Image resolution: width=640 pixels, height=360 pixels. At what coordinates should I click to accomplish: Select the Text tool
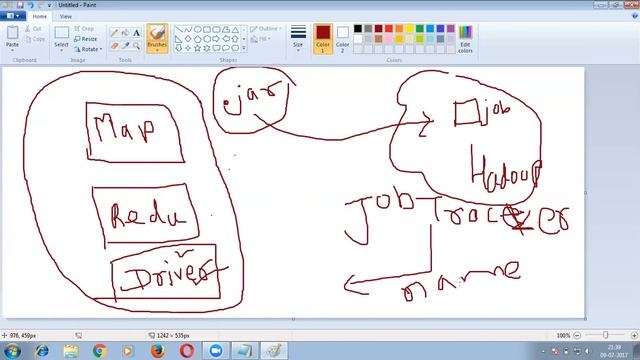136,33
